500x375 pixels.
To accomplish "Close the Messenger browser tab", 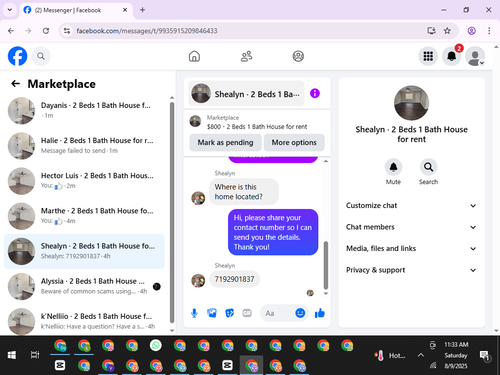I will pyautogui.click(x=125, y=10).
